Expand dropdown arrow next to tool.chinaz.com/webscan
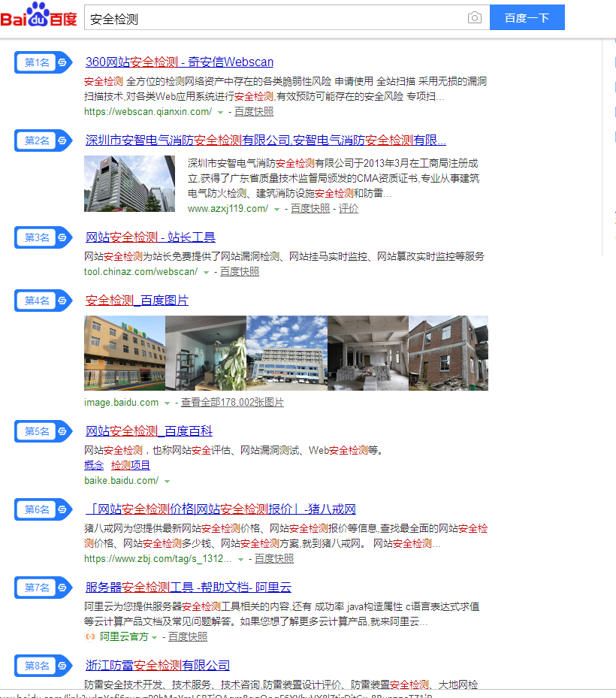616x698 pixels. coord(206,273)
